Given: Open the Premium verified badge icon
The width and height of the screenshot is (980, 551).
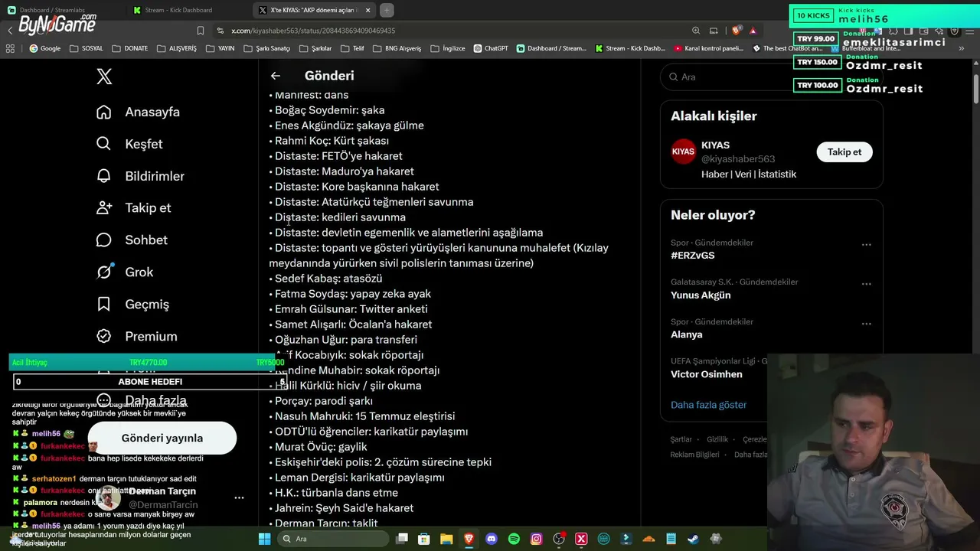Looking at the screenshot, I should (104, 336).
